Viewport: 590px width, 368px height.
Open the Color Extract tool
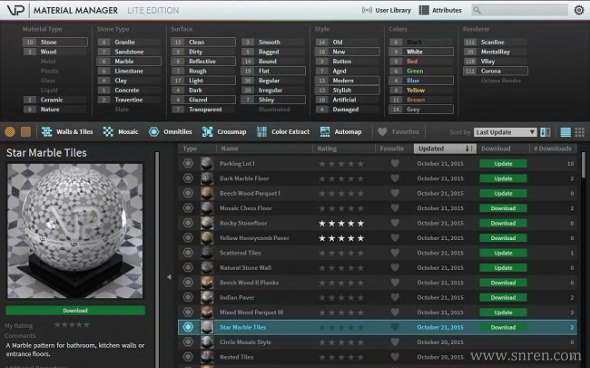click(x=283, y=132)
